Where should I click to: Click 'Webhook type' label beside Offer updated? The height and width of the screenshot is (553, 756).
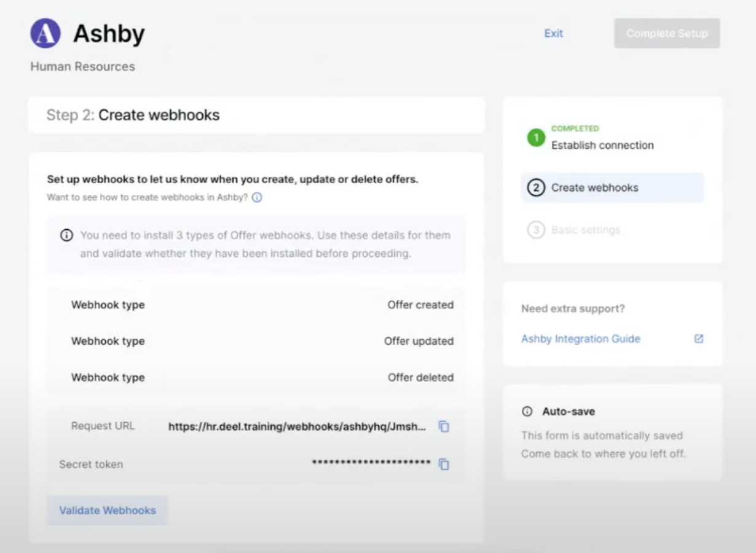(108, 341)
